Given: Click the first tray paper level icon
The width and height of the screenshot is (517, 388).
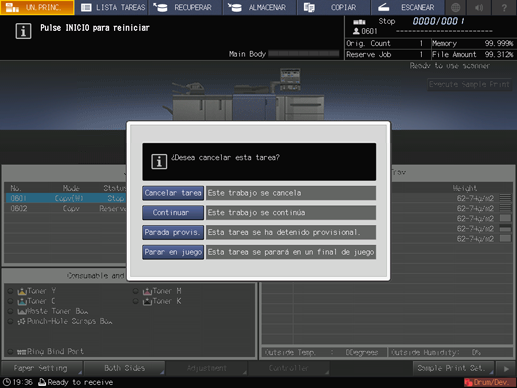Looking at the screenshot, I should [505, 198].
